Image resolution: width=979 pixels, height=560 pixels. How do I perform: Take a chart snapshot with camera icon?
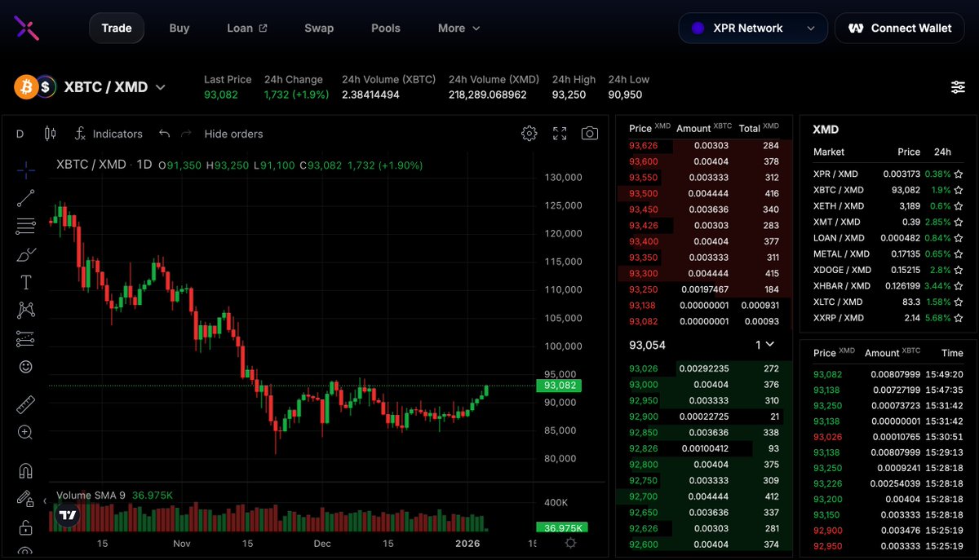tap(590, 134)
